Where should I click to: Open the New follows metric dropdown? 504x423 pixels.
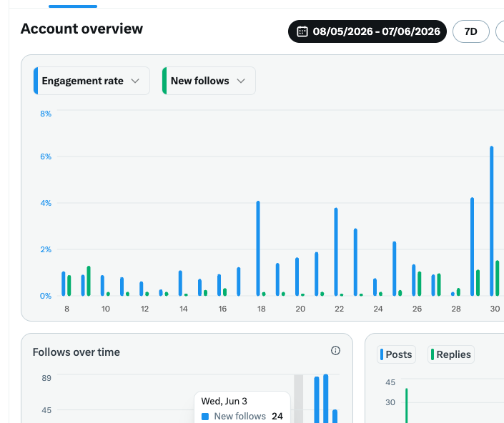(x=209, y=81)
